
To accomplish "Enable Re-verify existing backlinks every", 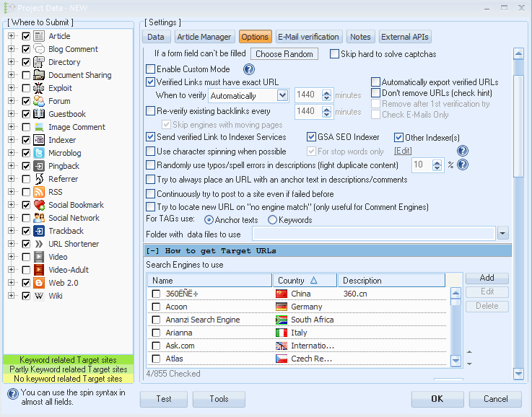I will click(x=150, y=111).
